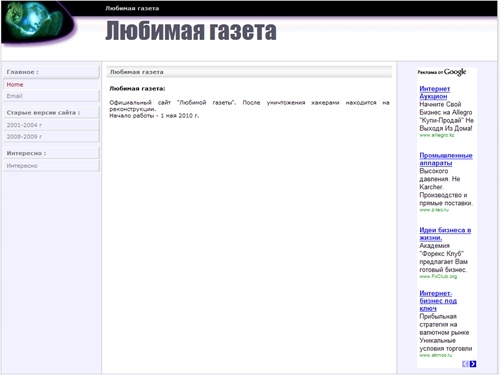Viewport: 500px width, 375px height.
Task: Click the Начало работы - 1 мая 2010 г. line
Action: [154, 116]
